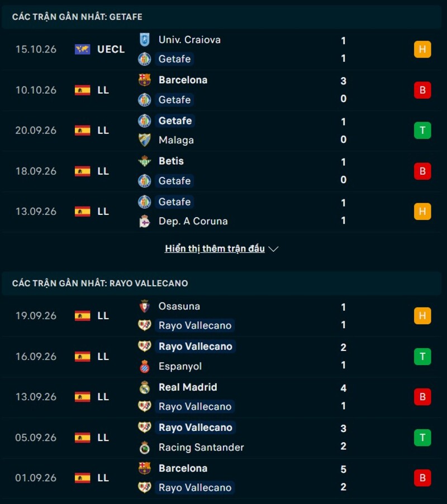447x504 pixels.
Task: Click the Spain flag for 05.09.26 match
Action: tap(82, 438)
